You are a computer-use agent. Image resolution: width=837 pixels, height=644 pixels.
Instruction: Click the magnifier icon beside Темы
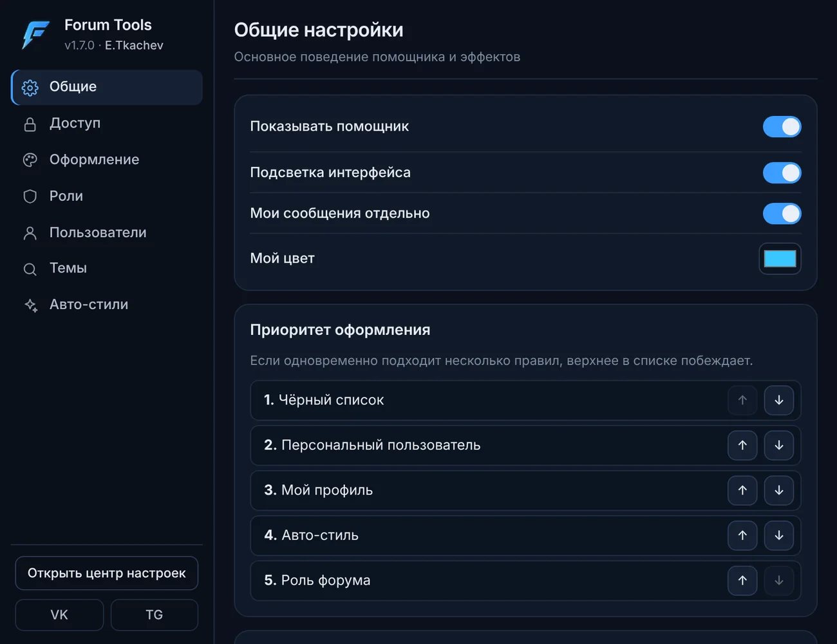click(30, 269)
